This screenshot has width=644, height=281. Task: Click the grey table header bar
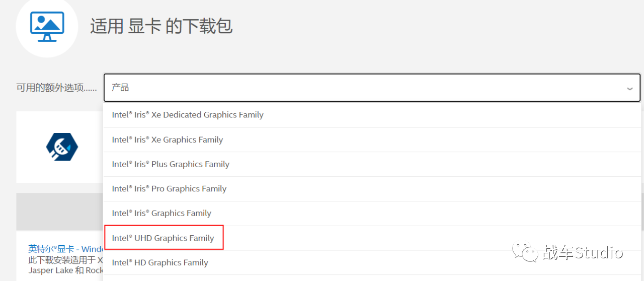(59, 212)
